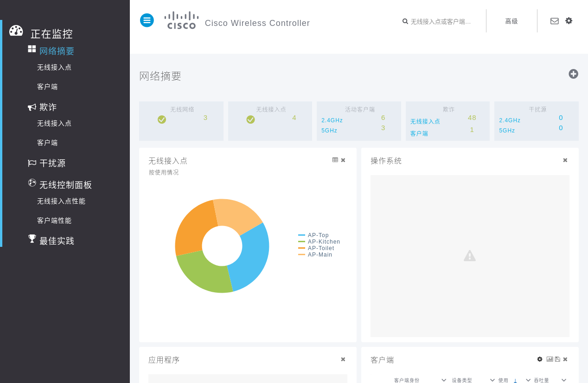Click the chart view icon in 客户端 widget
Screen dimensions: 588x383
click(550, 359)
